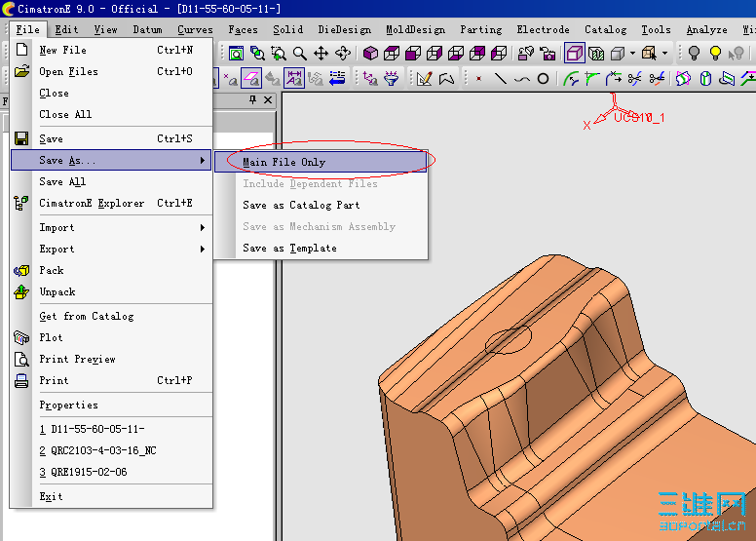This screenshot has height=541, width=756.
Task: Click the extrude cylinder solid icon
Action: pyautogui.click(x=705, y=78)
